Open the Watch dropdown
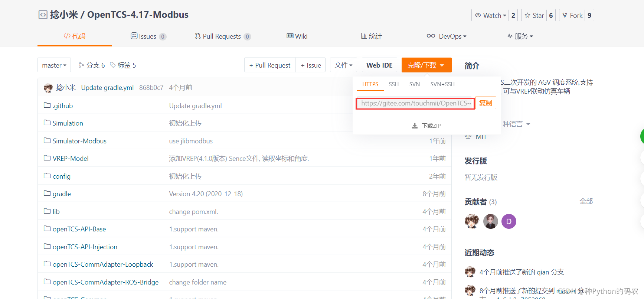The width and height of the screenshot is (644, 299). pos(490,15)
